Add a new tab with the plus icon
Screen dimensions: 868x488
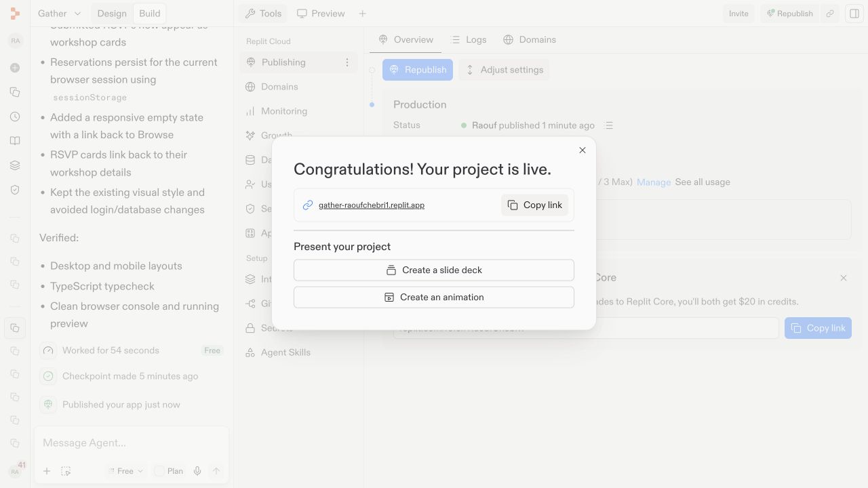362,14
